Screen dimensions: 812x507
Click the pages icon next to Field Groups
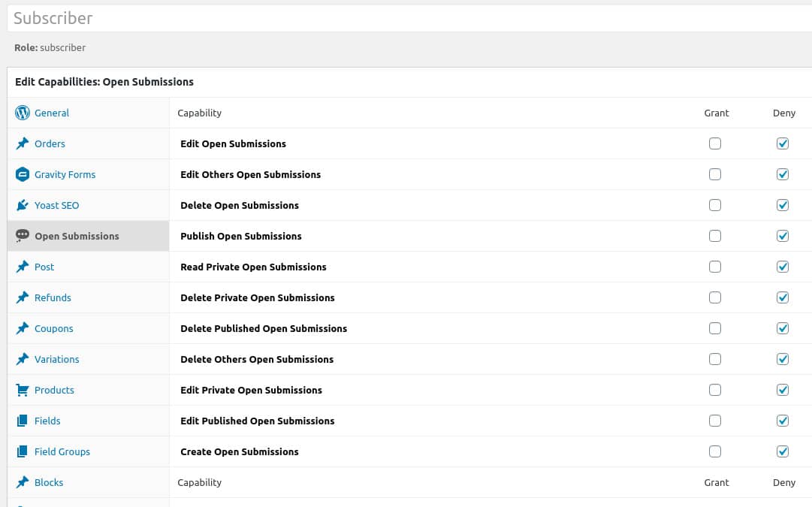point(23,451)
